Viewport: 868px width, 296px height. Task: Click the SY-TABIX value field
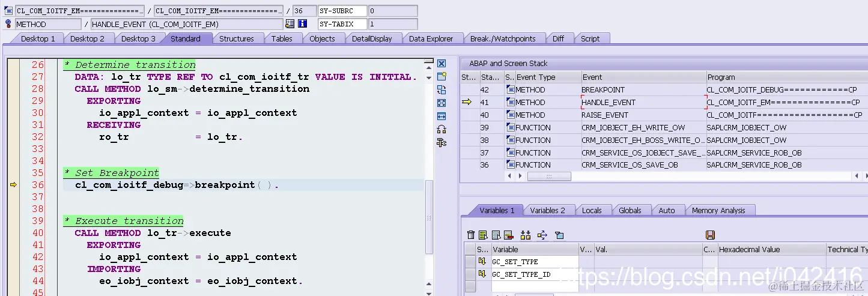coord(393,24)
